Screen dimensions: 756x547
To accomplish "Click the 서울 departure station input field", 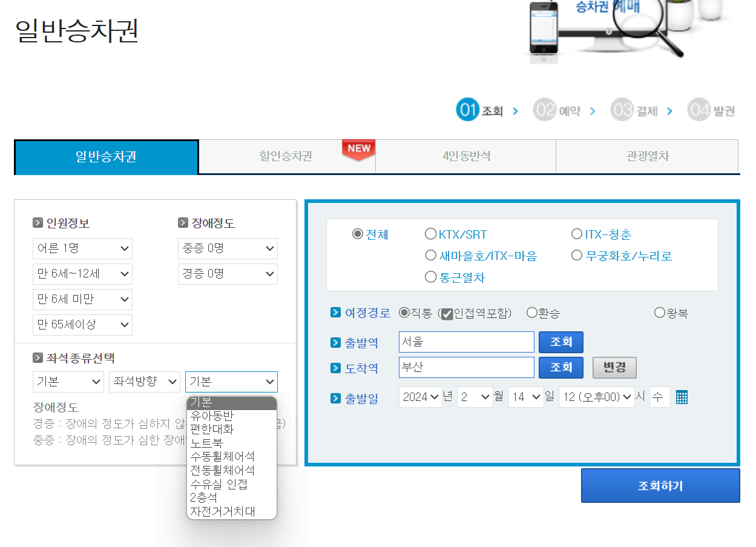I will coord(466,342).
